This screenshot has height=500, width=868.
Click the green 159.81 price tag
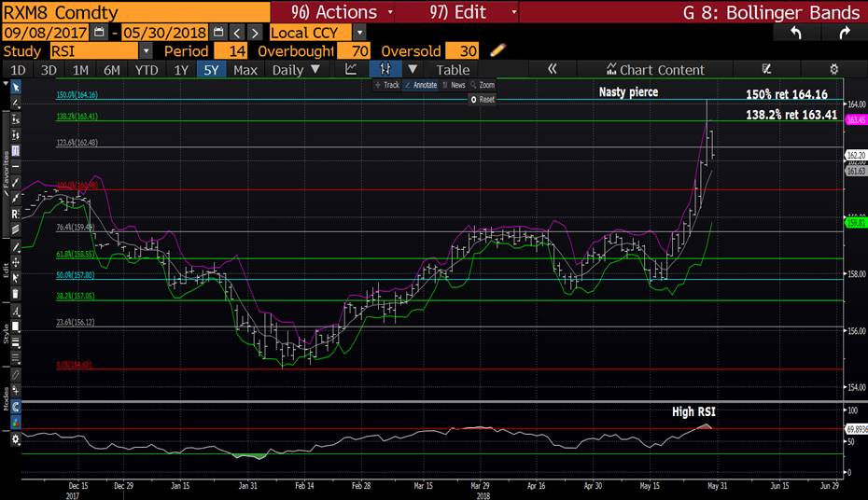856,223
